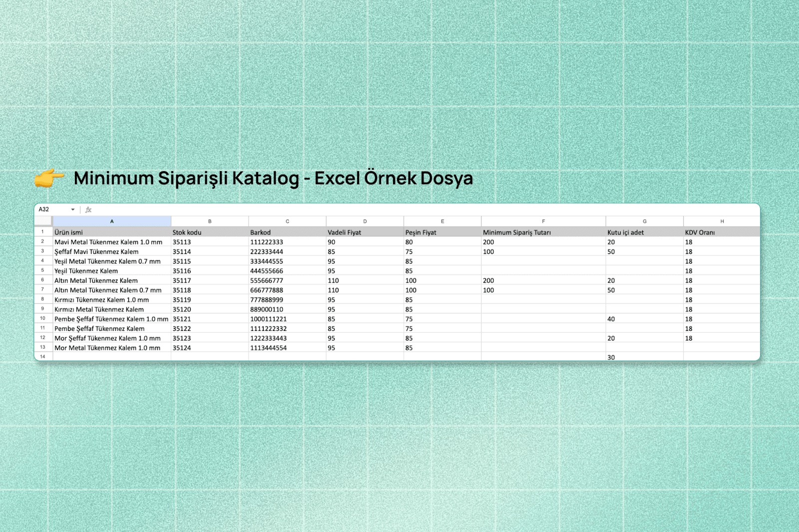This screenshot has height=532, width=799.
Task: Select cell 'Mor Metal Tükenmez Kalem 1.0 mm'
Action: click(112, 348)
